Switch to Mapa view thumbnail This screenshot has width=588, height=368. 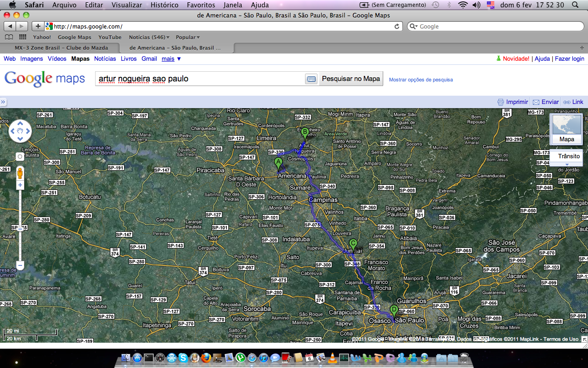[566, 129]
